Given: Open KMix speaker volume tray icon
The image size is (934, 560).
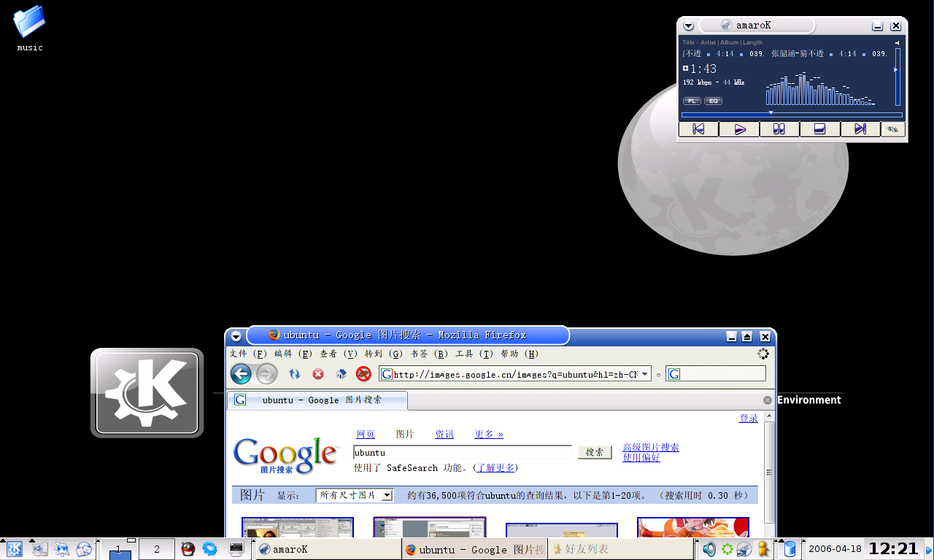Looking at the screenshot, I should coord(709,549).
